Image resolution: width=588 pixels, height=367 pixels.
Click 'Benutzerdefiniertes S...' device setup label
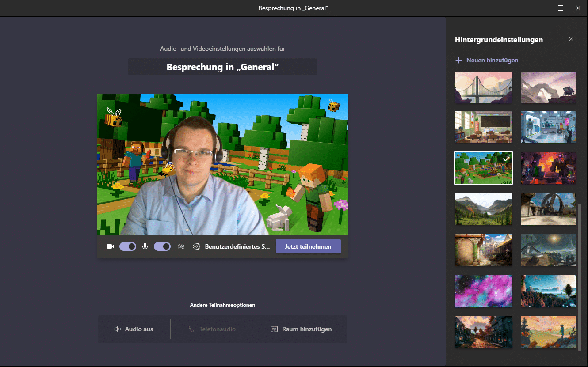237,246
